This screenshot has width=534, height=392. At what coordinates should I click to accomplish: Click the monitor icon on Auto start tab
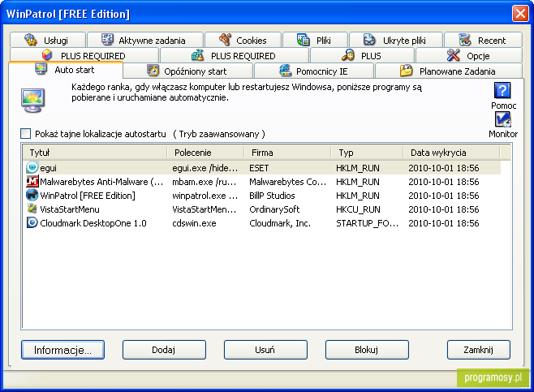(41, 69)
